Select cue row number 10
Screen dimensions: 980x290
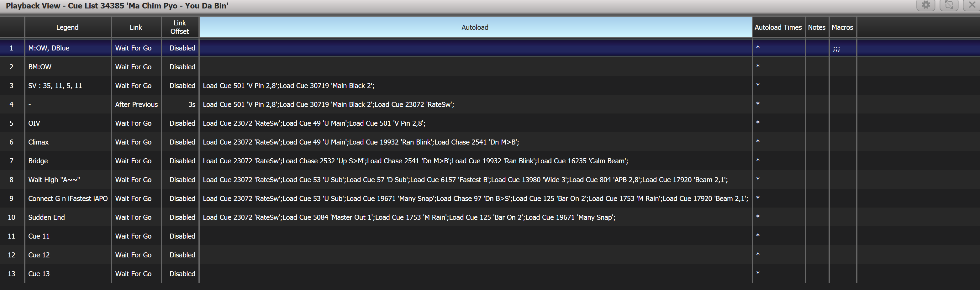[x=12, y=217]
